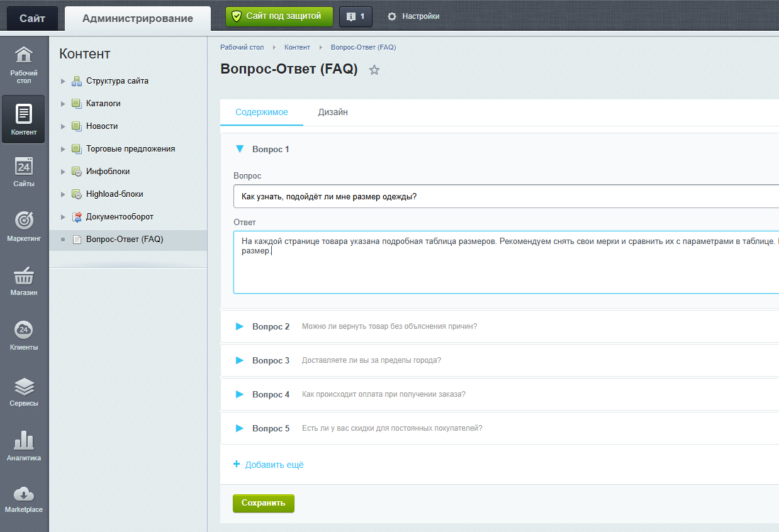The width and height of the screenshot is (779, 532).
Task: Open the Рабочий стол sidebar icon
Action: point(23,56)
